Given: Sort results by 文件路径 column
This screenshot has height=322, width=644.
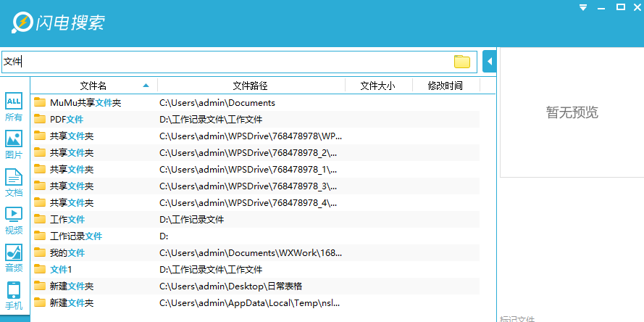Looking at the screenshot, I should pos(251,86).
